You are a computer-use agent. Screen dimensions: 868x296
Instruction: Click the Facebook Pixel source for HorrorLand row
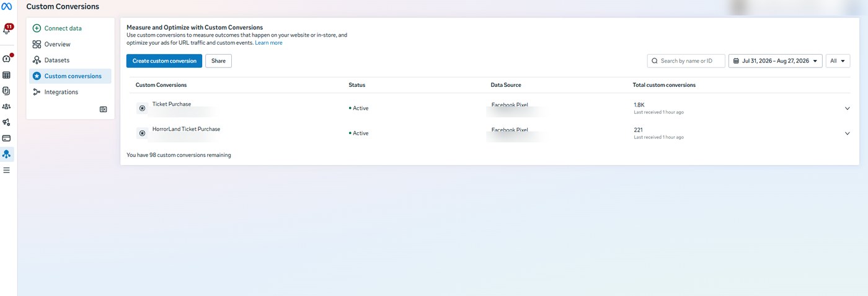tap(510, 130)
